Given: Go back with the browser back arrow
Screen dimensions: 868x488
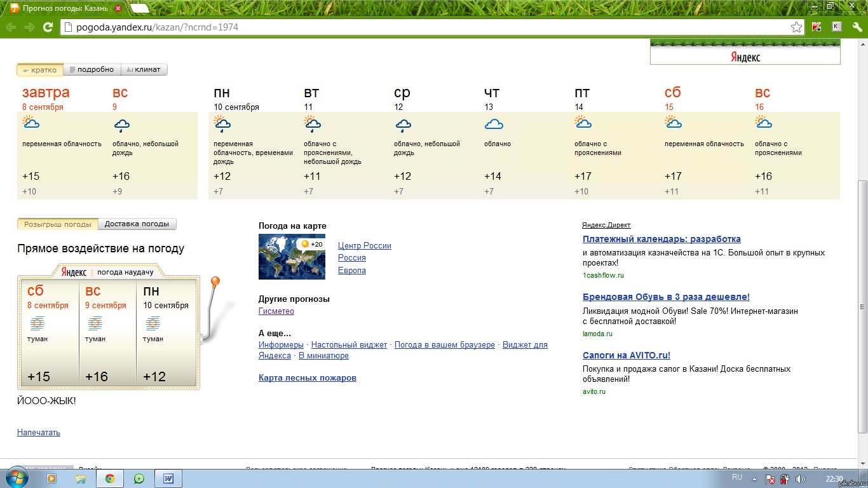Looking at the screenshot, I should point(11,27).
